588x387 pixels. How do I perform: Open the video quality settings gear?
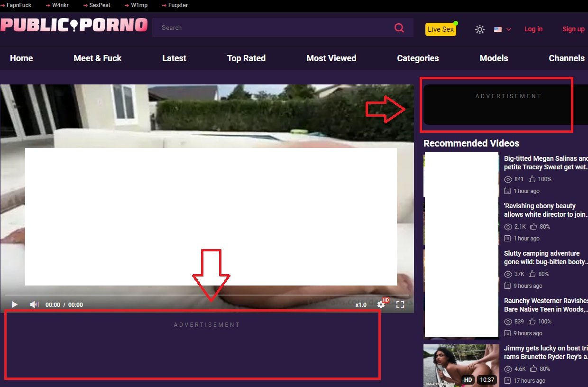(381, 304)
